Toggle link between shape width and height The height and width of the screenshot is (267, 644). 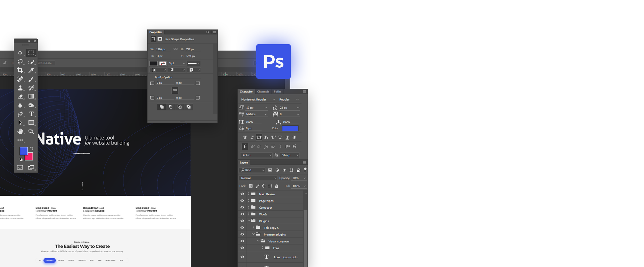pyautogui.click(x=175, y=49)
